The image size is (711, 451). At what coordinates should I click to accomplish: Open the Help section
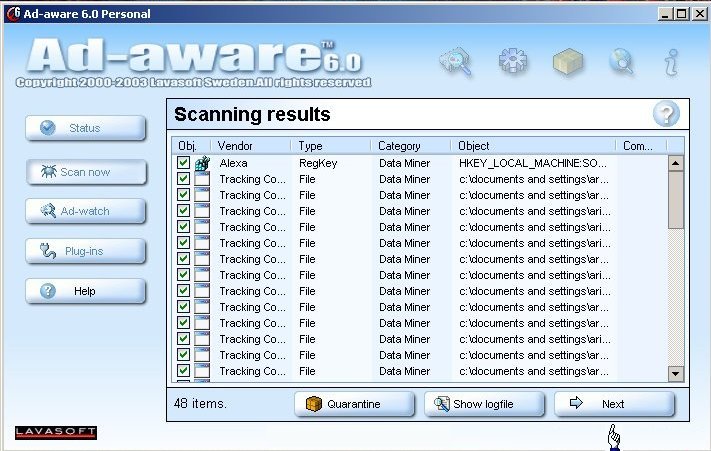pyautogui.click(x=86, y=291)
